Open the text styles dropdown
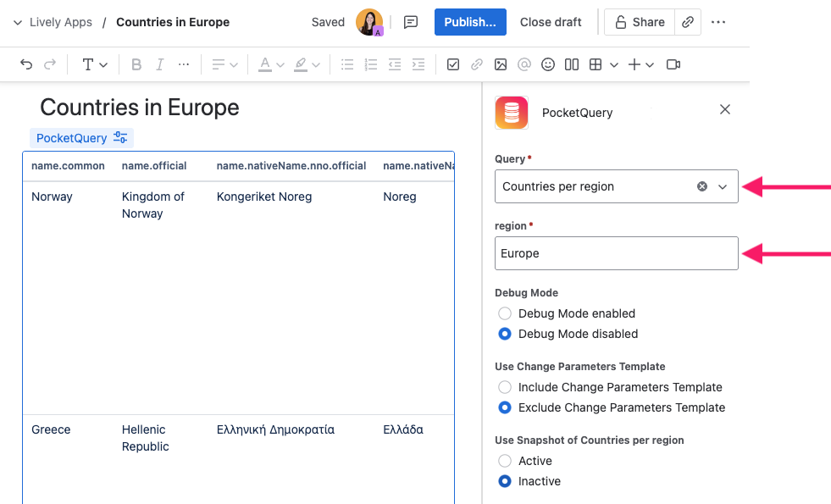Viewport: 831px width, 504px height. tap(94, 64)
